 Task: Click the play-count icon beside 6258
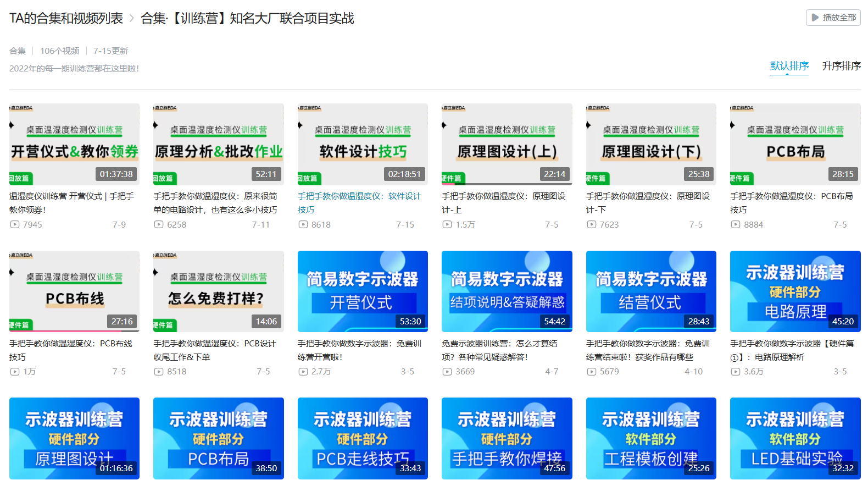[x=159, y=224]
